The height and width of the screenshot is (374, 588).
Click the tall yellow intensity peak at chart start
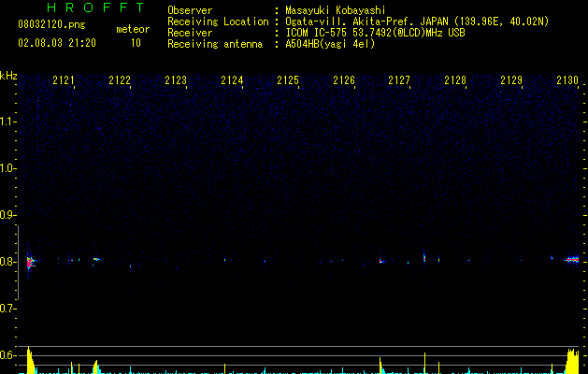click(x=30, y=361)
